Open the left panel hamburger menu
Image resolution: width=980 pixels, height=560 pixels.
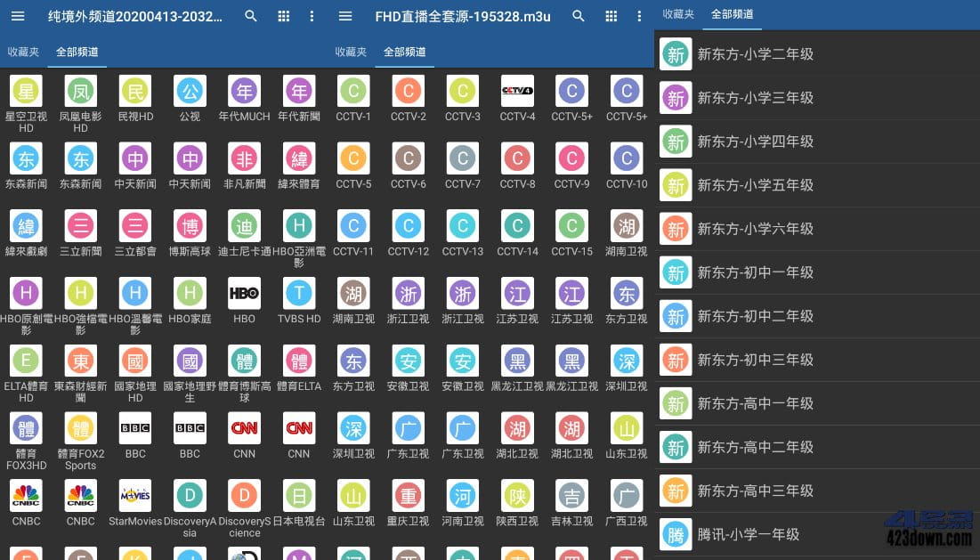[17, 15]
